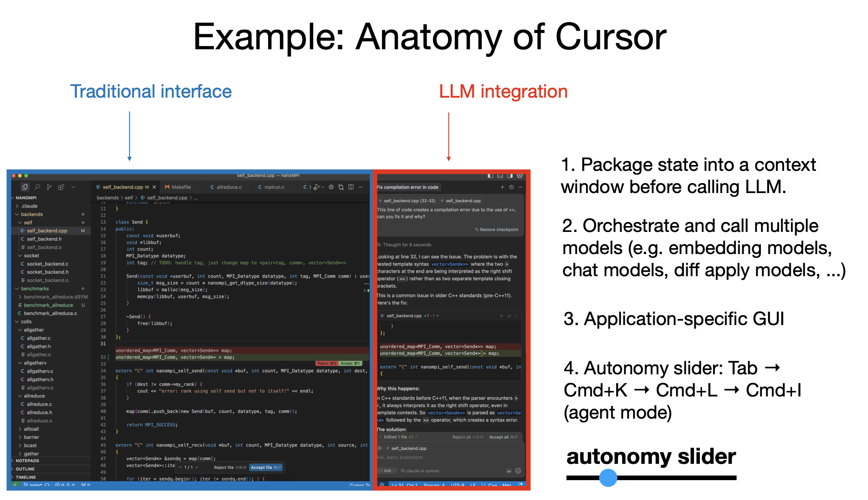Image resolution: width=868 pixels, height=500 pixels.
Task: Click the @ add context icon
Action: point(380,448)
